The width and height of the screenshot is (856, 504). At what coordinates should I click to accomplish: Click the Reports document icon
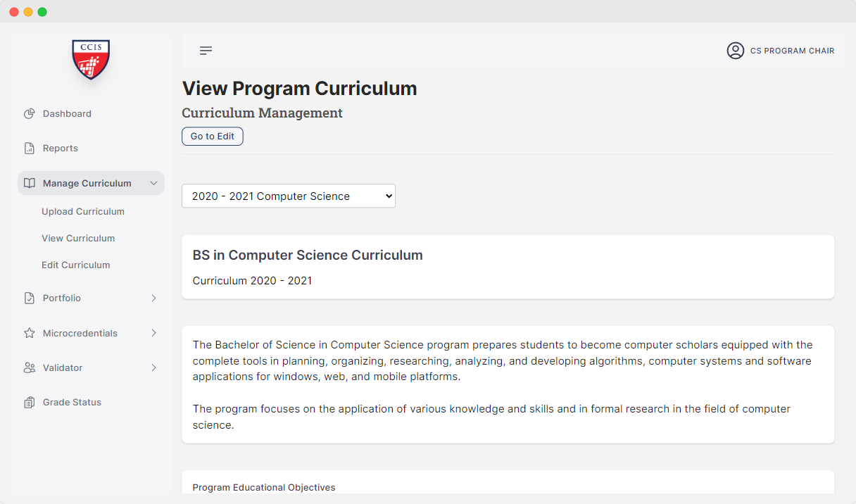29,148
